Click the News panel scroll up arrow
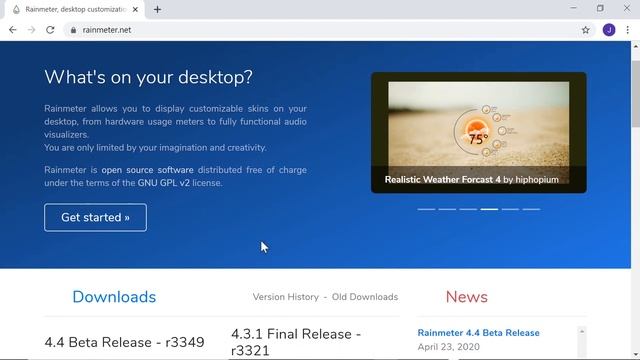The width and height of the screenshot is (640, 360). click(582, 331)
